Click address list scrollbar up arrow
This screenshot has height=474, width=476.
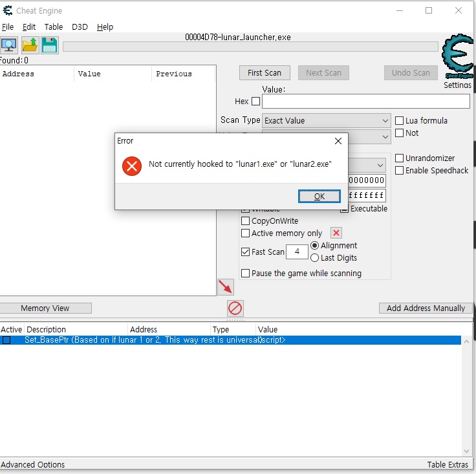pos(466,341)
